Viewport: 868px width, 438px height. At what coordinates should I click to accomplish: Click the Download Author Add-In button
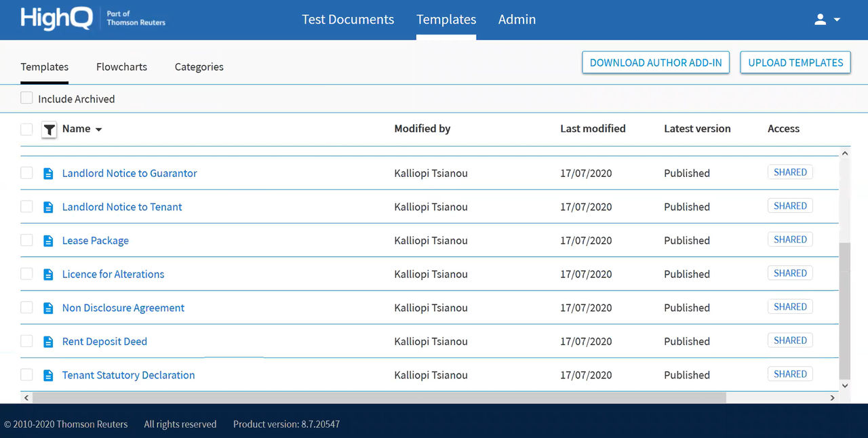[656, 62]
